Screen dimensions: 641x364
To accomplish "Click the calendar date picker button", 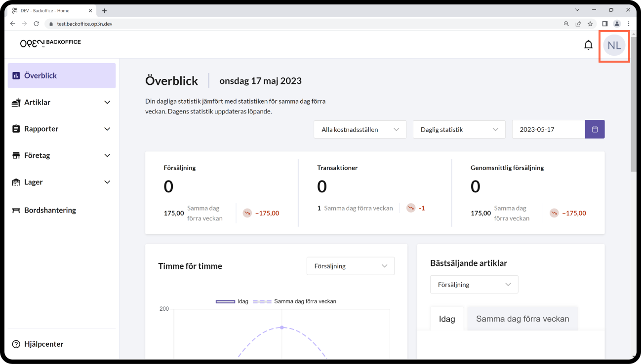I will tap(595, 129).
